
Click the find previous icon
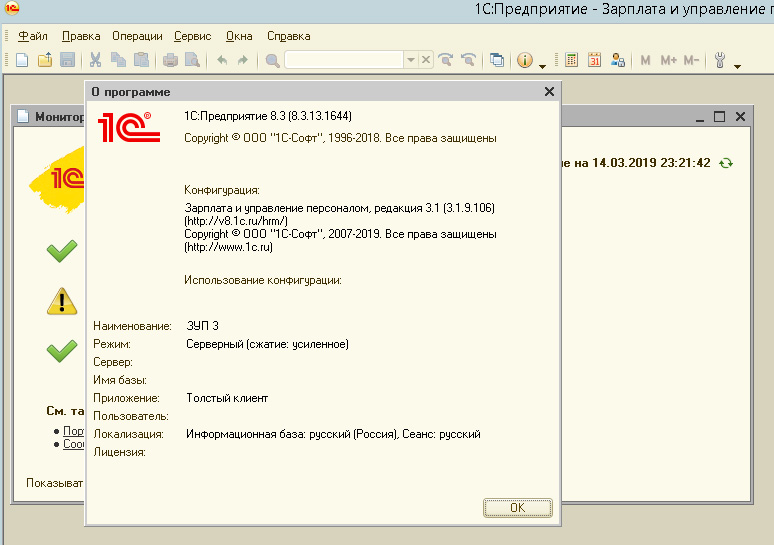tap(468, 60)
